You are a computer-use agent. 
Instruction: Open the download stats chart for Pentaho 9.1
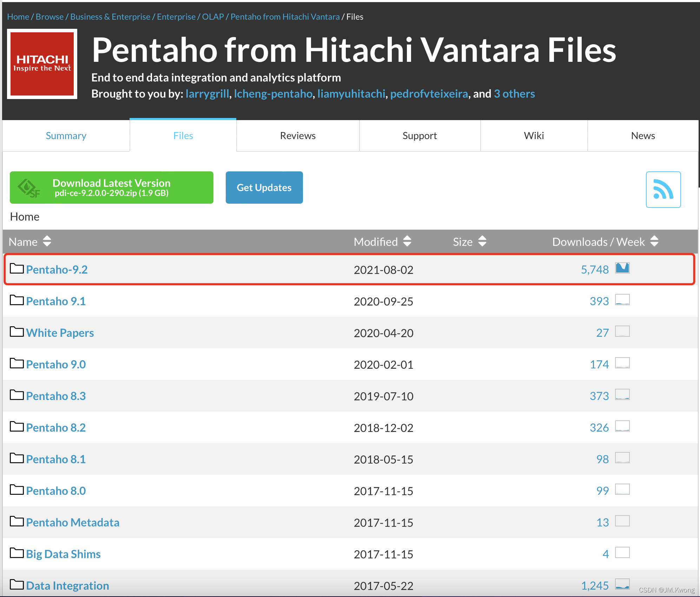tap(622, 300)
